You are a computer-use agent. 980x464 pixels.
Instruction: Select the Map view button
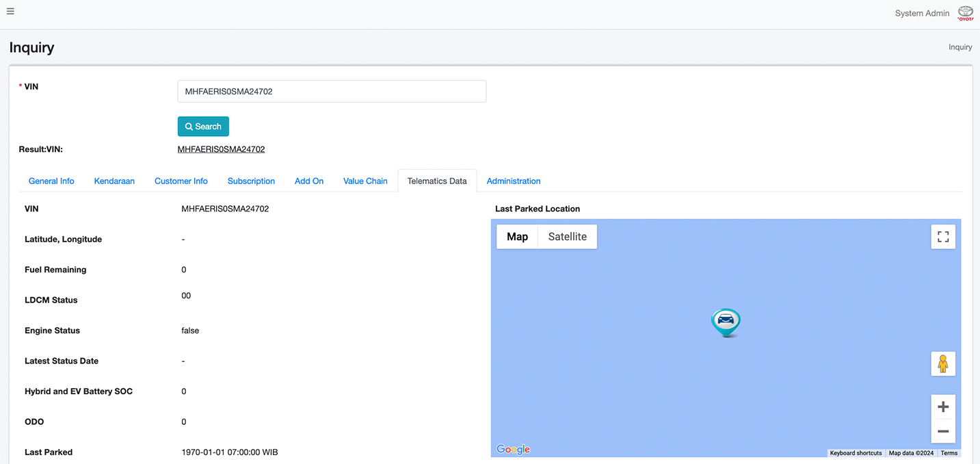tap(517, 237)
